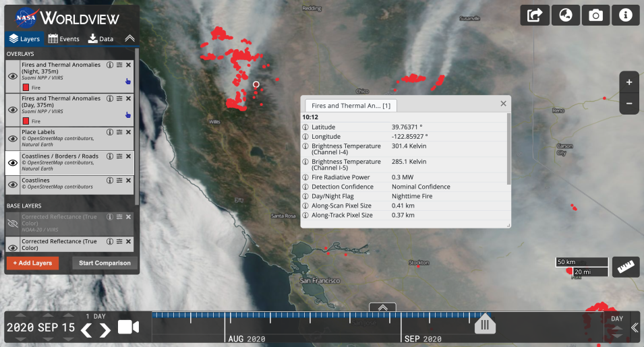Show info for Coastlines / Borders / Roads

[110, 156]
